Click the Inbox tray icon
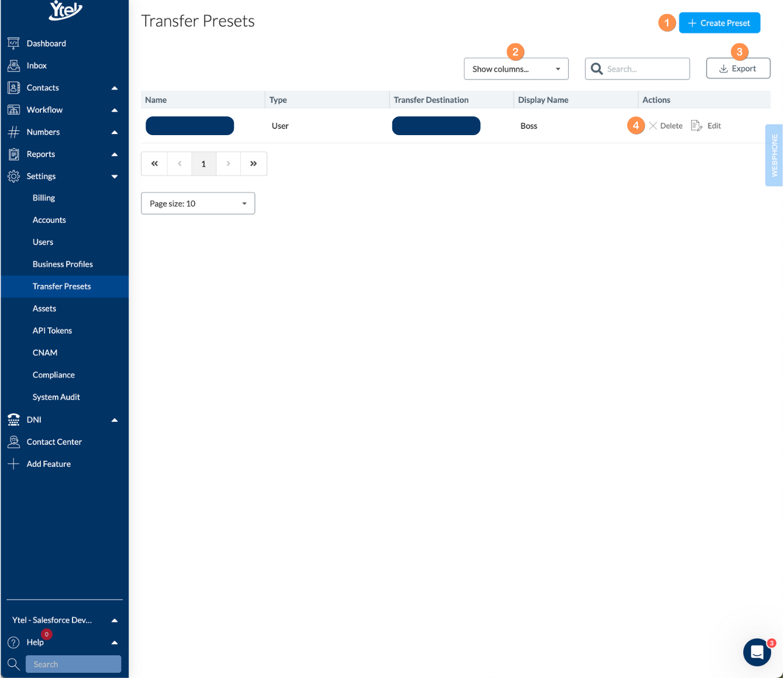 (x=13, y=65)
